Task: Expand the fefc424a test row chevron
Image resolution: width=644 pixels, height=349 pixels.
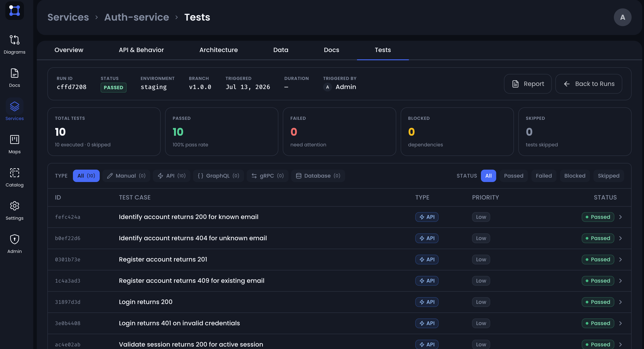Action: click(x=620, y=217)
